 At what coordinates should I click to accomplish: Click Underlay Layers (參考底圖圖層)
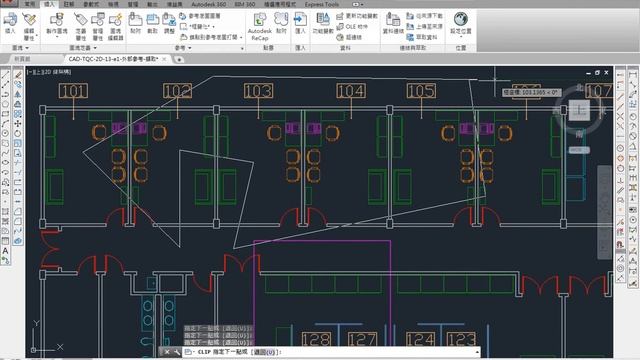click(200, 16)
